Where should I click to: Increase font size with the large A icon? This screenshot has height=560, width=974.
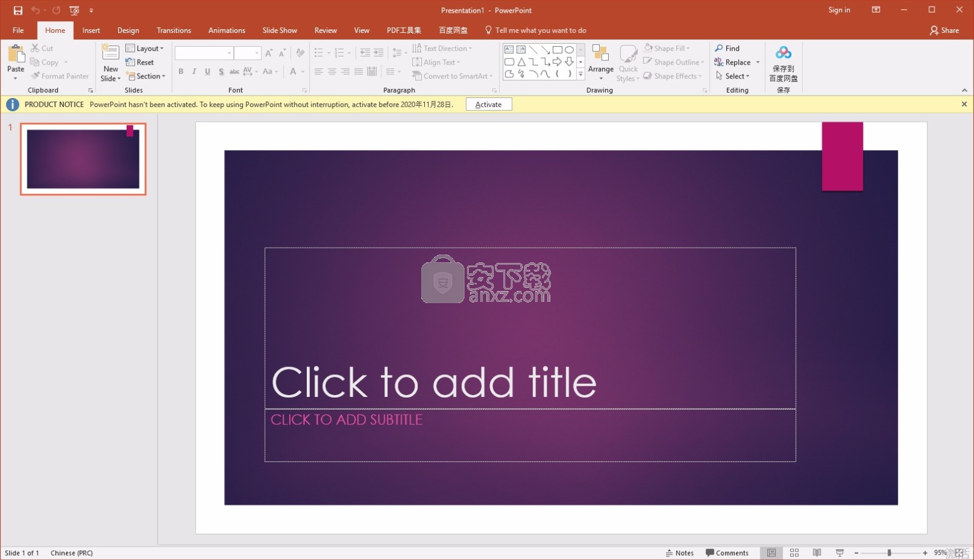(268, 53)
